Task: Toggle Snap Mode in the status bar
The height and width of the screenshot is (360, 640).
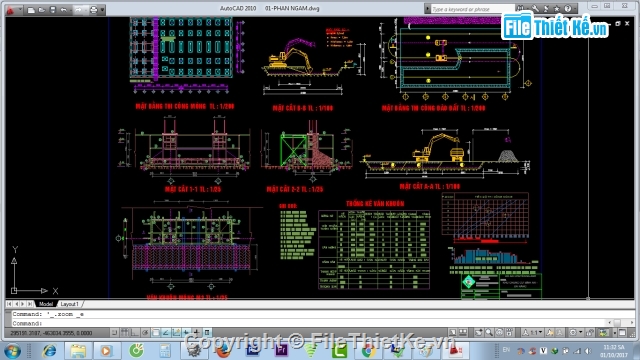Action: (115, 333)
